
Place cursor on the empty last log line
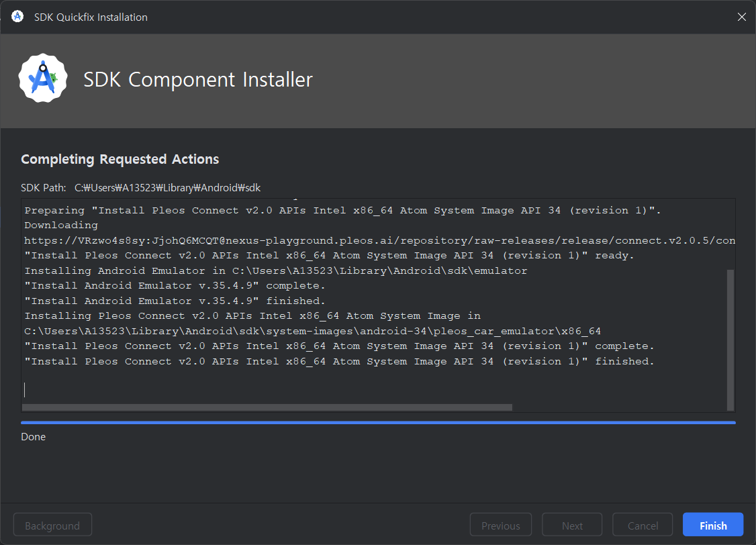coord(201,389)
